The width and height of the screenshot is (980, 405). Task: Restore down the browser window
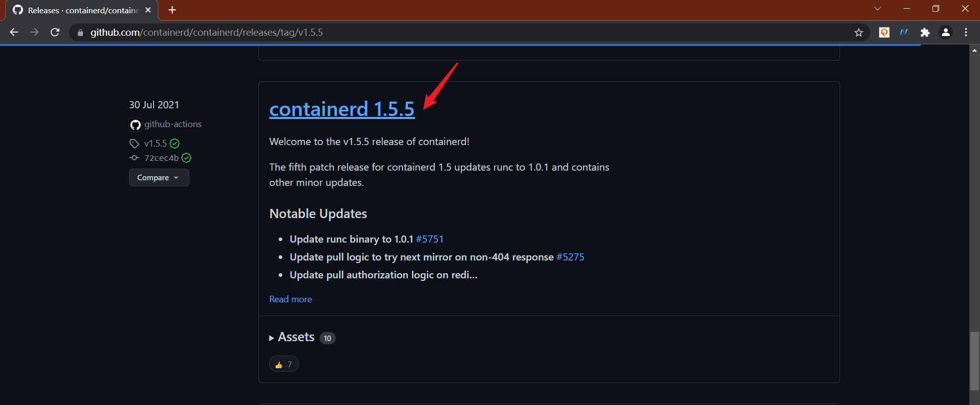936,9
